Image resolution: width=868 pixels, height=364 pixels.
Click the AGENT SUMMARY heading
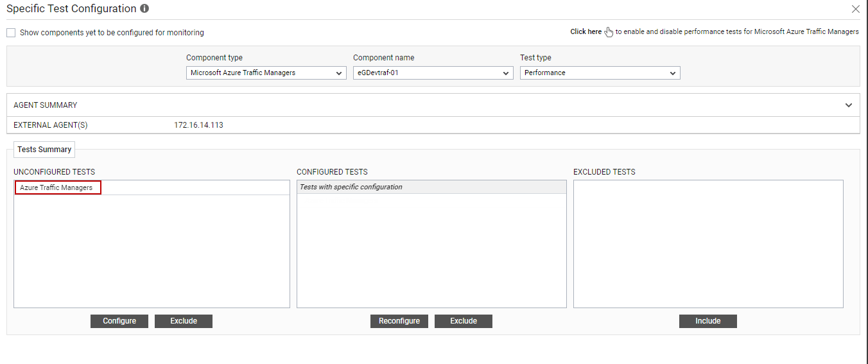coord(46,105)
